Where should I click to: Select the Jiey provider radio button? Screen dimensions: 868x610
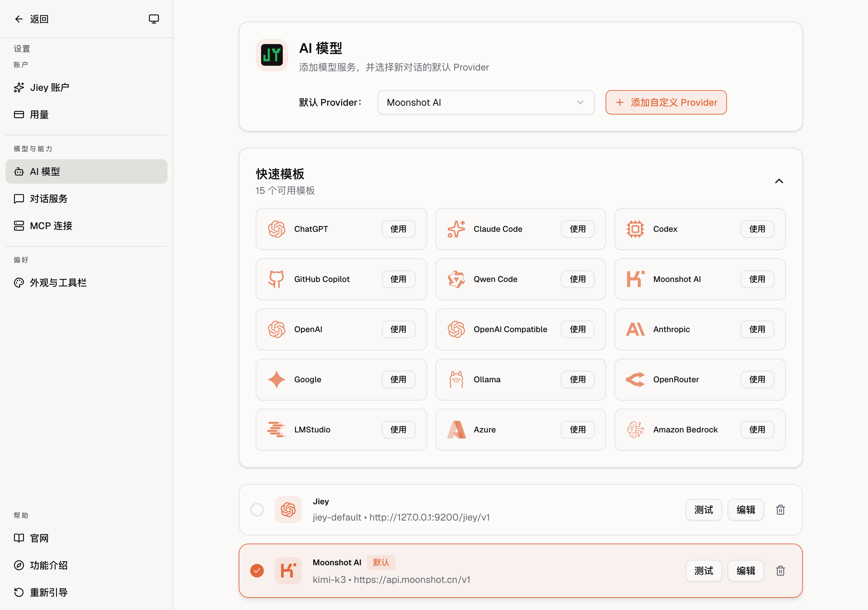click(x=257, y=510)
